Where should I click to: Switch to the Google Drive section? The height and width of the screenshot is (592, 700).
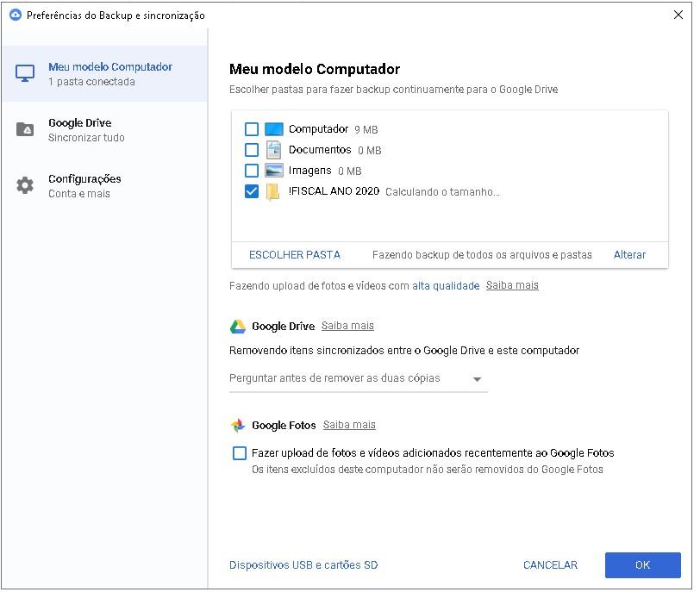(105, 130)
